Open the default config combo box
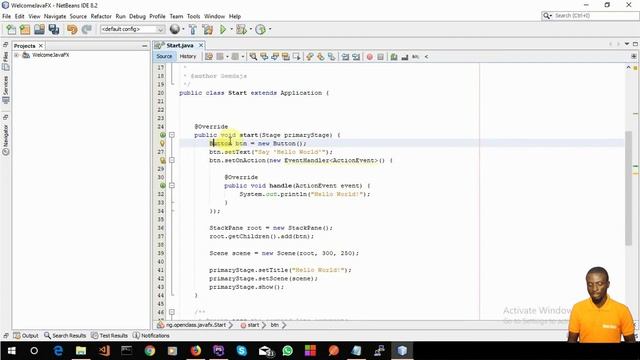Viewport: 640px width, 360px height. coord(132,29)
